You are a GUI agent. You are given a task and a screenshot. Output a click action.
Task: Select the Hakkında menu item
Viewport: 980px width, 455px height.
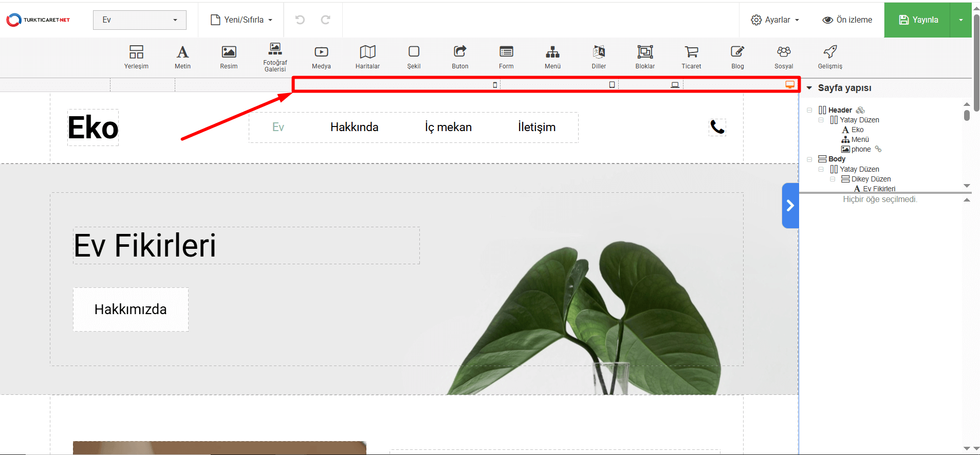pos(355,127)
